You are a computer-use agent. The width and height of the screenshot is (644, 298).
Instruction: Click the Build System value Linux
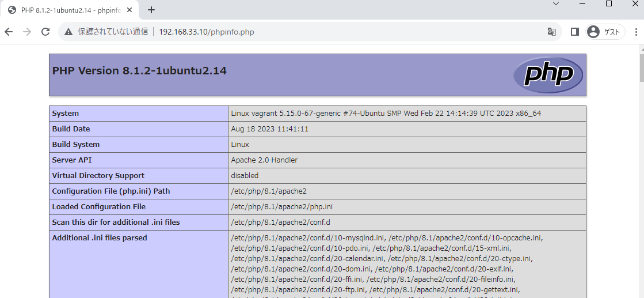coord(240,145)
